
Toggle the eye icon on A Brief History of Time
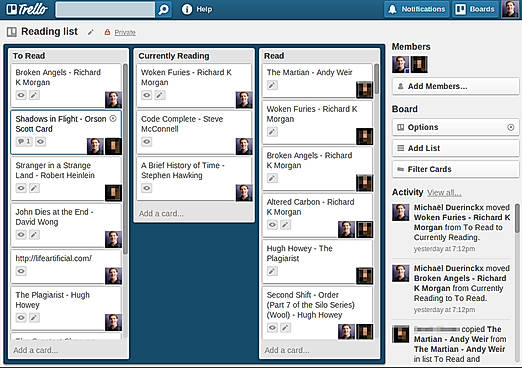tap(147, 188)
